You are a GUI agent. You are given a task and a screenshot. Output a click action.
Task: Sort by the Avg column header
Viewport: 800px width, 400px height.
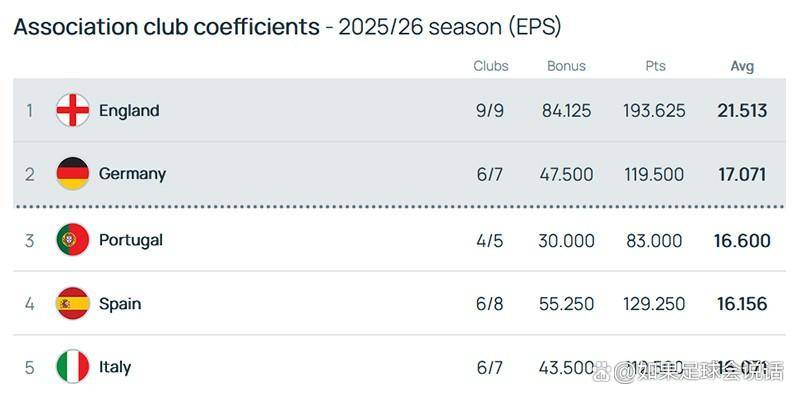tap(742, 66)
